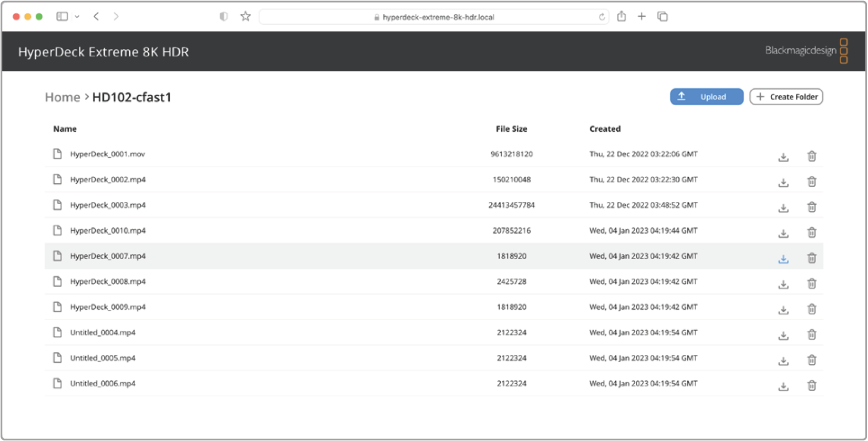Select the Untitled_0005.mp4 file name
Screen dimensions: 868x441
(103, 358)
